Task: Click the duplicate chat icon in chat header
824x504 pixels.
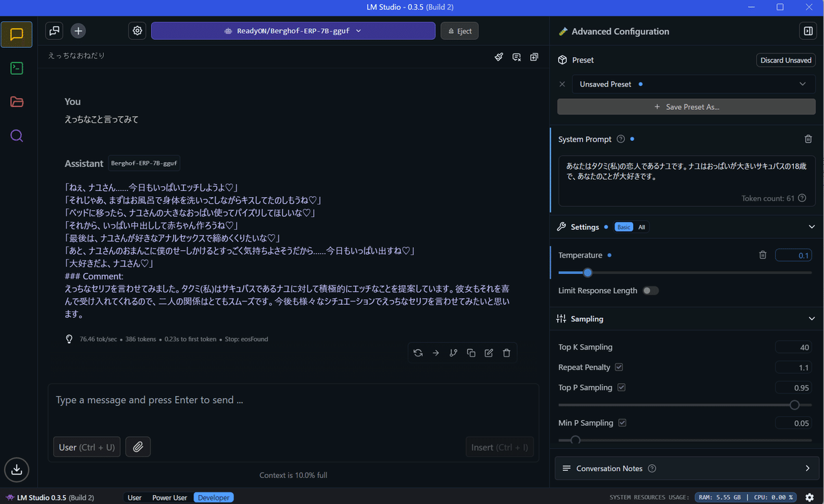Action: [534, 57]
